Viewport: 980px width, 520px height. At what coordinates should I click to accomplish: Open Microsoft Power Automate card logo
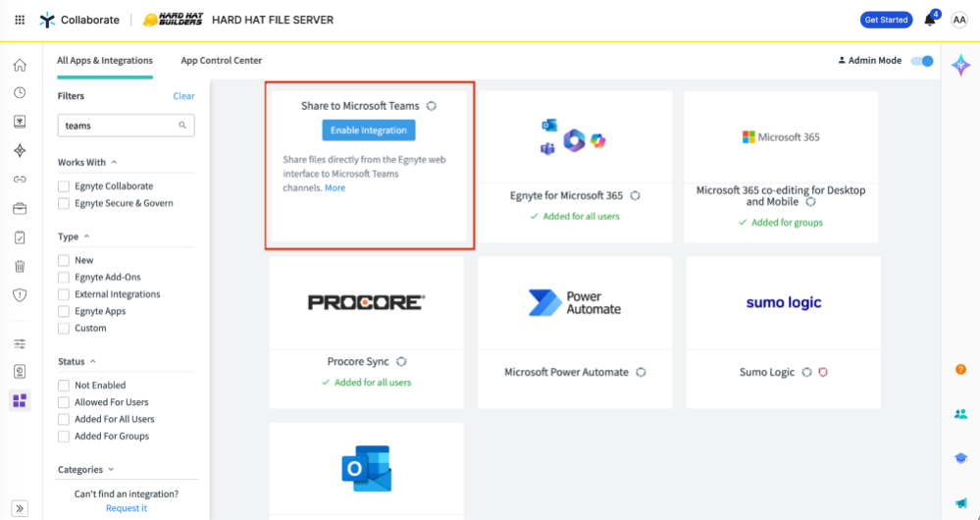pyautogui.click(x=575, y=303)
